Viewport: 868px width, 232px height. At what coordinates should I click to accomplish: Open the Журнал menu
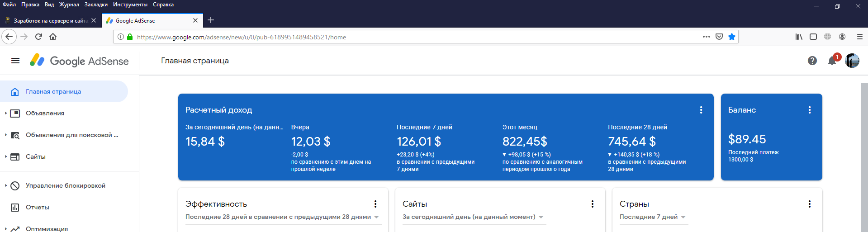pyautogui.click(x=69, y=5)
